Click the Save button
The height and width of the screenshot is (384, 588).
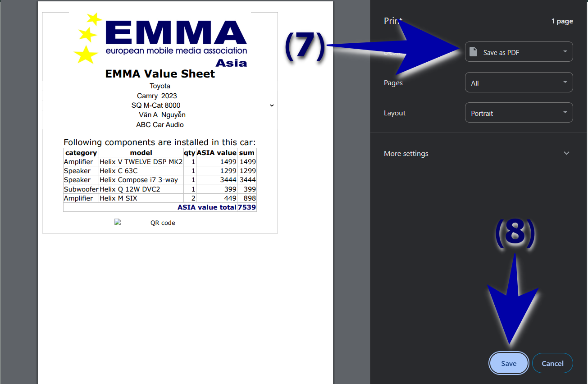[x=509, y=363]
